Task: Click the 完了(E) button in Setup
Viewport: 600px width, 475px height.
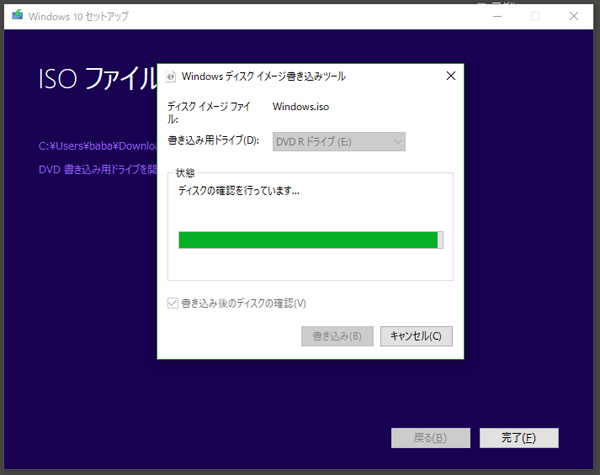Action: click(x=519, y=437)
